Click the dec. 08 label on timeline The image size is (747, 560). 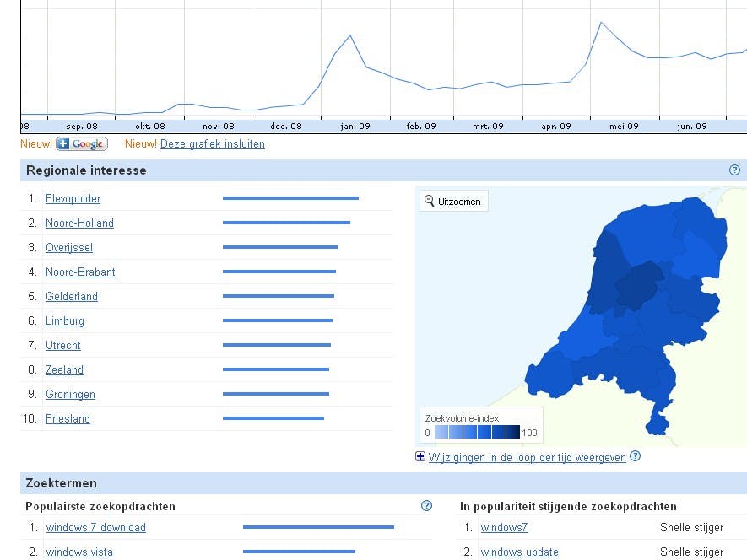[286, 127]
